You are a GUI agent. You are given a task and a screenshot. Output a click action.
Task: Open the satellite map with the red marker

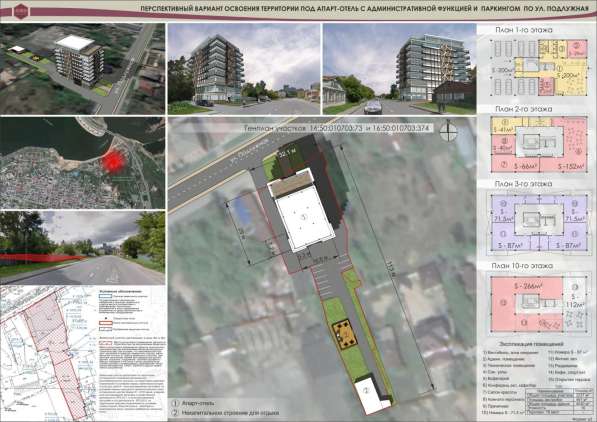[x=83, y=163]
